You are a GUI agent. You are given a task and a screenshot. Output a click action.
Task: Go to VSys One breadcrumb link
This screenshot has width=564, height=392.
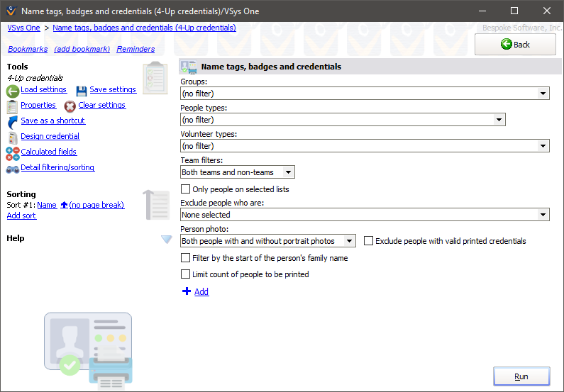click(23, 28)
